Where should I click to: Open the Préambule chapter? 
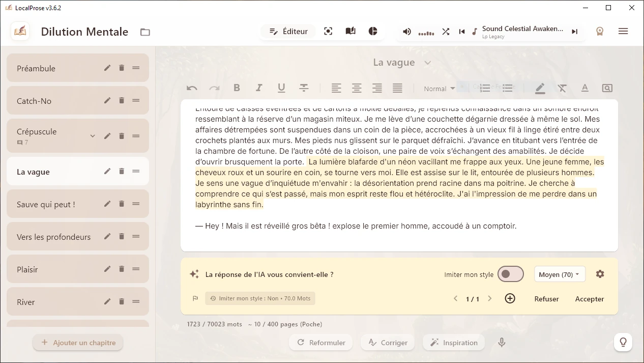[78, 68]
